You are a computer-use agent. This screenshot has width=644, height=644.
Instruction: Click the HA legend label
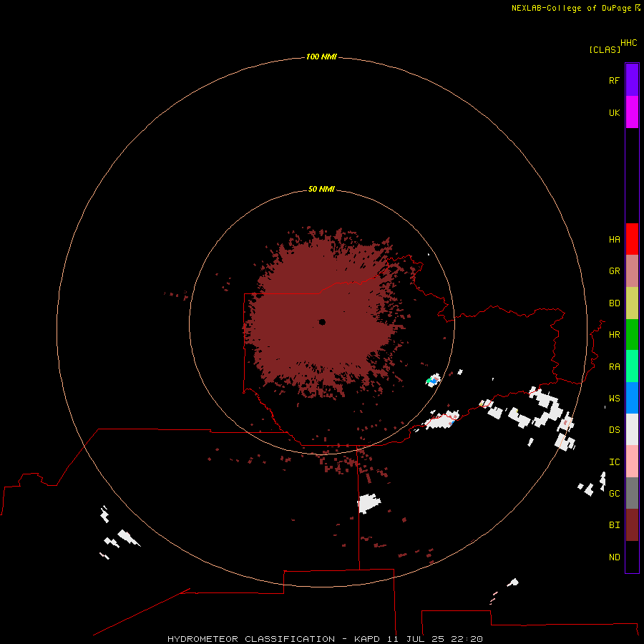614,240
